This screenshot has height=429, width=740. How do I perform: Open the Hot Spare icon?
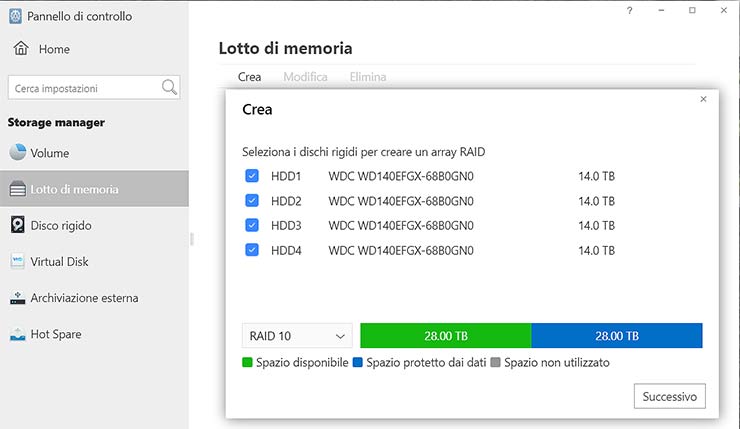(x=18, y=334)
